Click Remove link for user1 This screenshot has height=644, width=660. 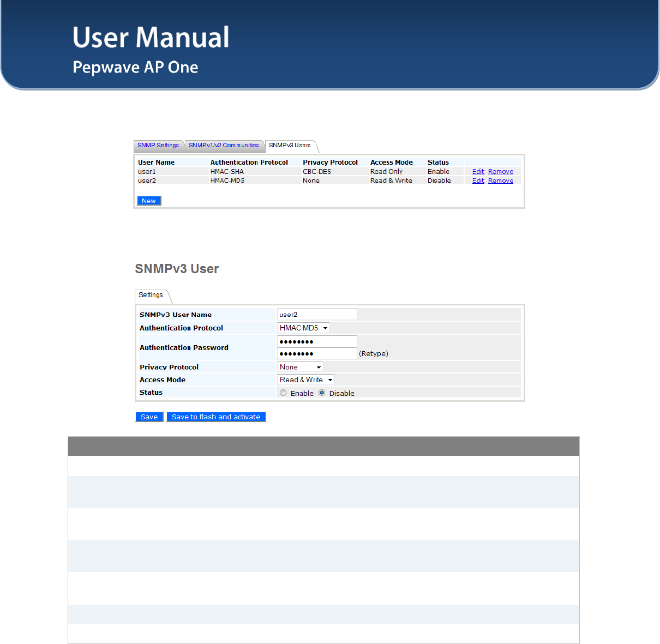(501, 171)
